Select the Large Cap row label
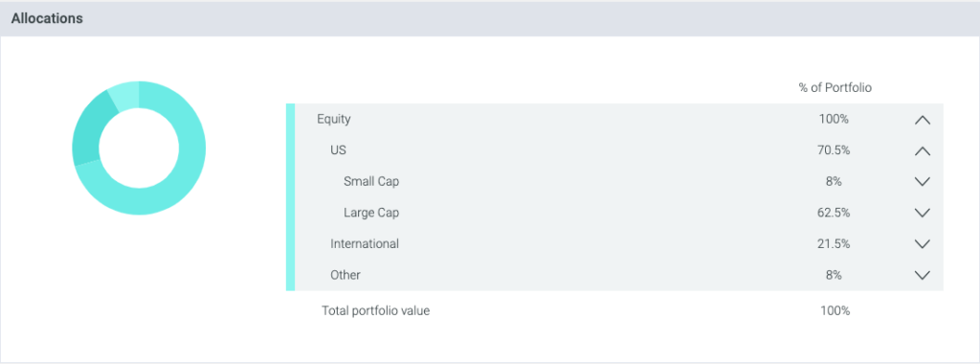Screen dimensions: 980x364 371,213
